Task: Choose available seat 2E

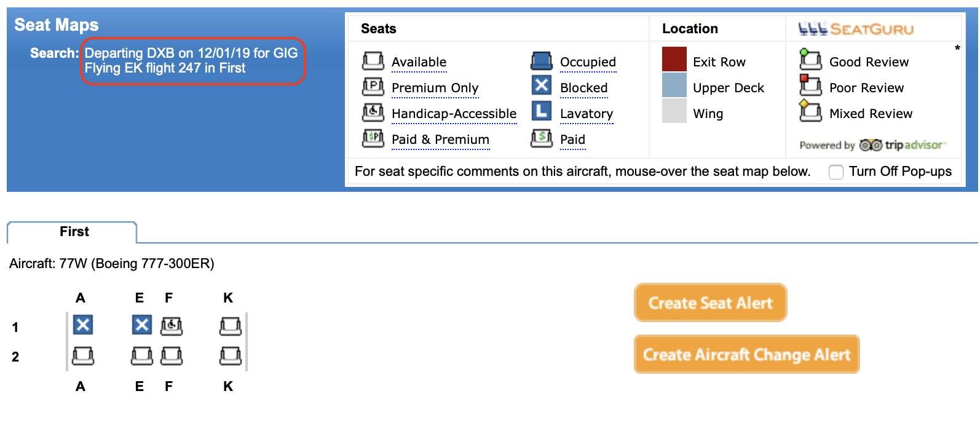Action: pos(142,355)
